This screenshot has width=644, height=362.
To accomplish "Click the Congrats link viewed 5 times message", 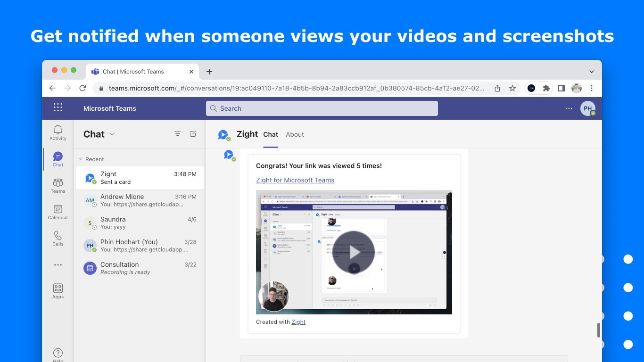I will coord(319,165).
